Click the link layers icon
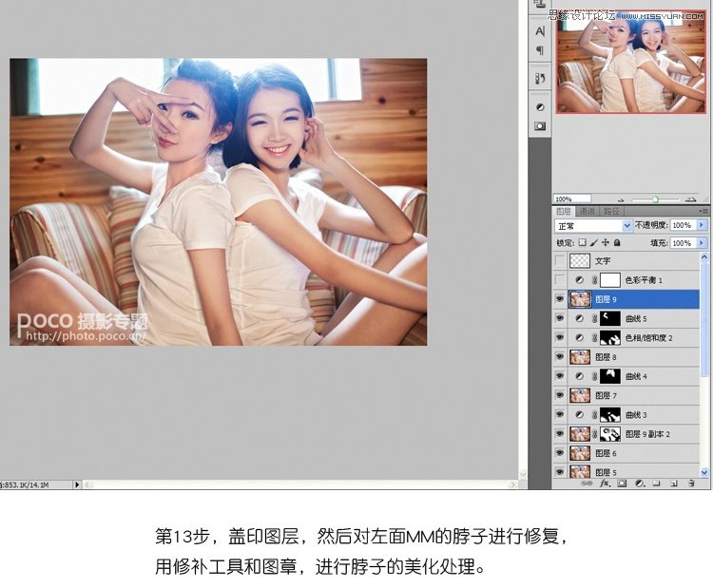This screenshot has height=588, width=713. coord(587,483)
